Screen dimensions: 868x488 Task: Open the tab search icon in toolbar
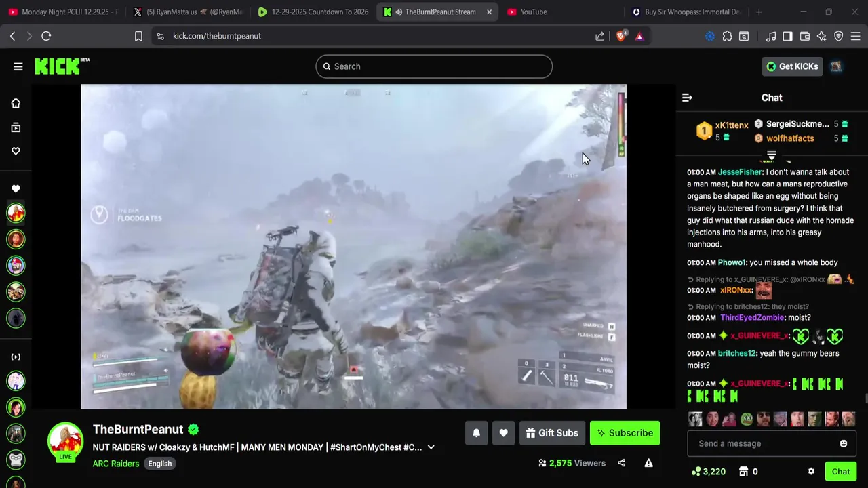point(744,36)
